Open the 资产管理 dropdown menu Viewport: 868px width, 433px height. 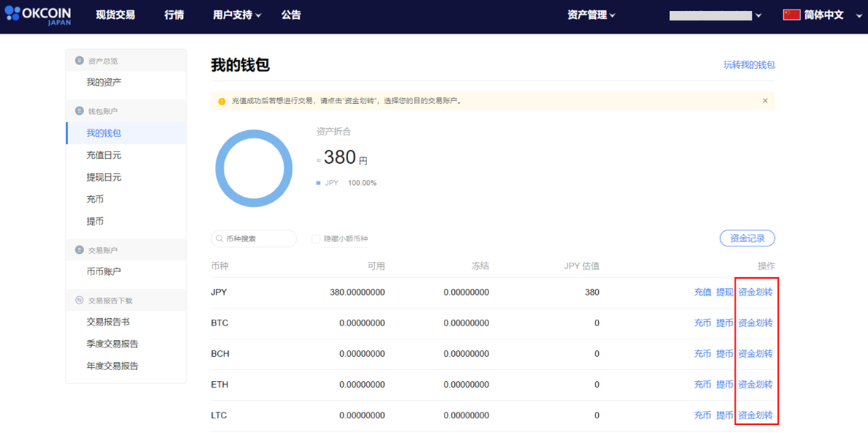click(591, 15)
